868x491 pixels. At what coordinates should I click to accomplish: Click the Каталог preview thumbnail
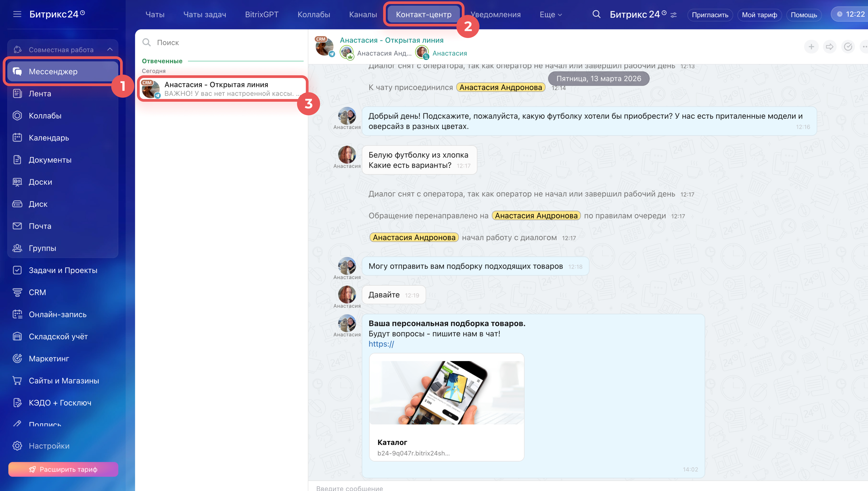[446, 392]
